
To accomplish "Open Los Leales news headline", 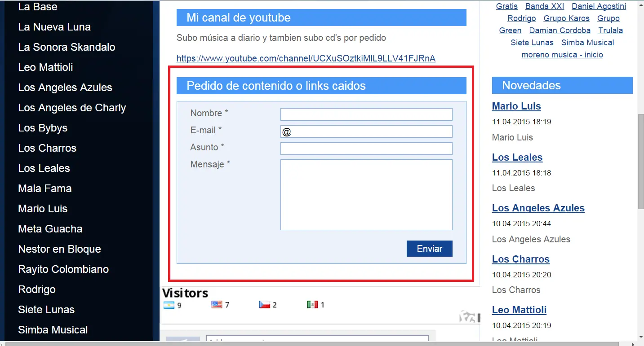I will point(517,158).
